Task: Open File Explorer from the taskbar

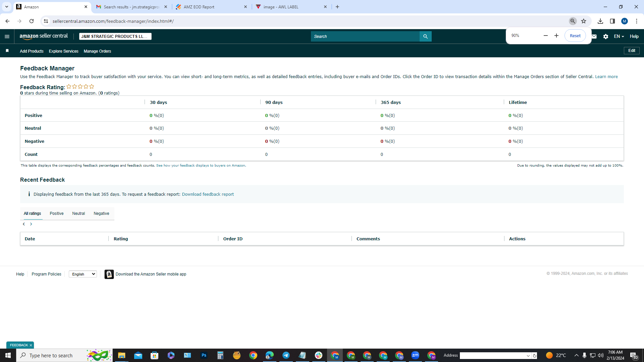Action: click(121, 355)
